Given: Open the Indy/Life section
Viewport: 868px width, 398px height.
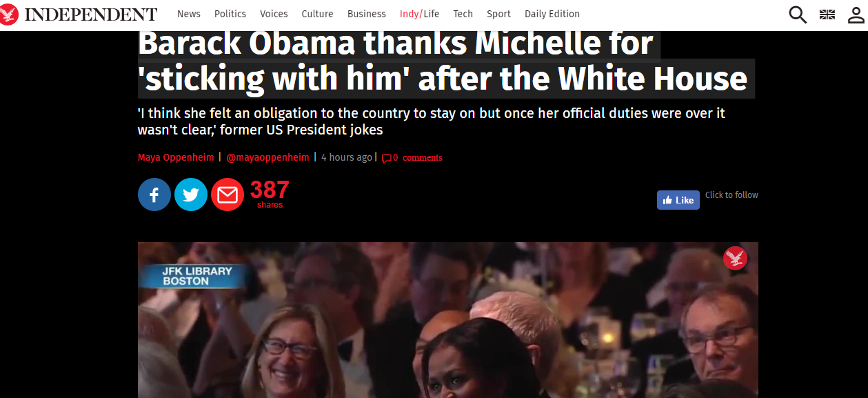Looking at the screenshot, I should (419, 14).
